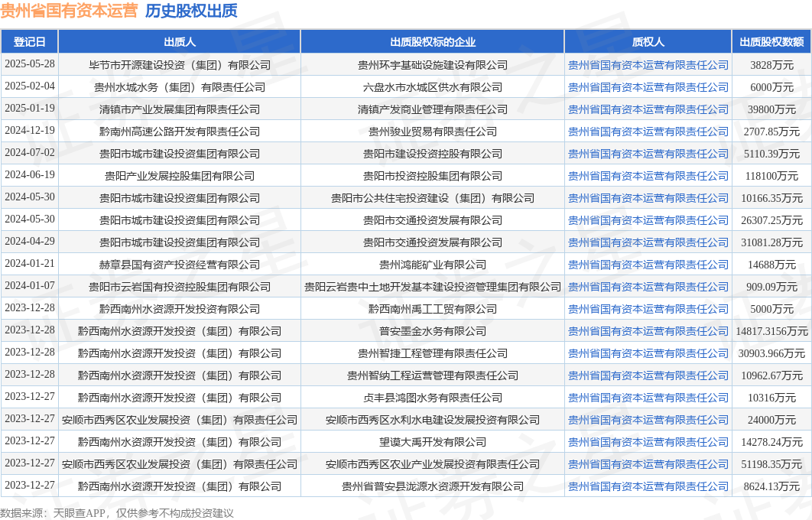Click company 贞丰县鸿图水务有限责任公司

pos(433,398)
